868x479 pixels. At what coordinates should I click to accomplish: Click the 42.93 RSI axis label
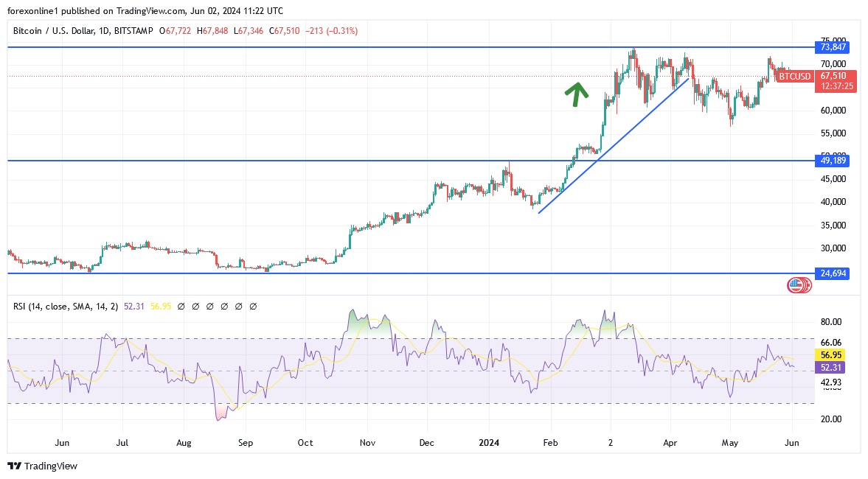[x=831, y=382]
